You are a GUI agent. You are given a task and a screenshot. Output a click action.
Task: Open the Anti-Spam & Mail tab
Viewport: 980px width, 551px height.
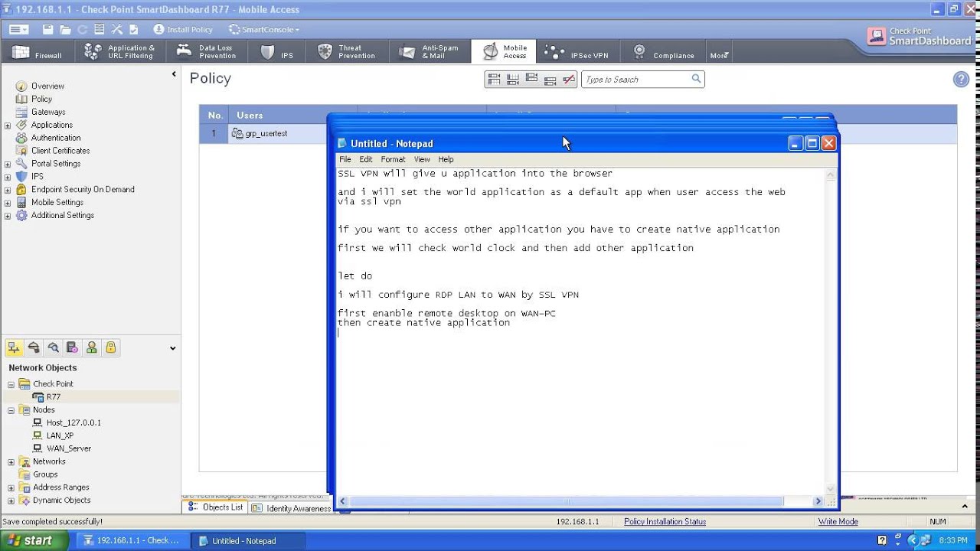pos(430,52)
